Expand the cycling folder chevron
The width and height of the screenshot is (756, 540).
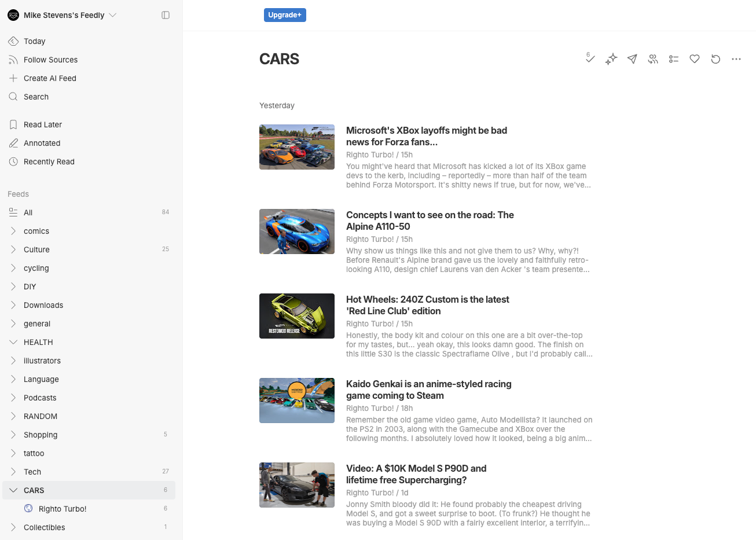(13, 268)
